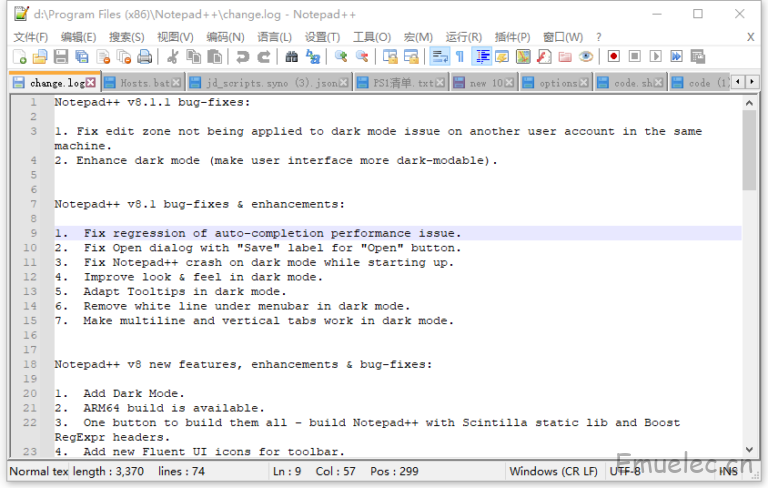
Task: Toggle synchronized horizontal scrolling icon
Action: pos(411,57)
